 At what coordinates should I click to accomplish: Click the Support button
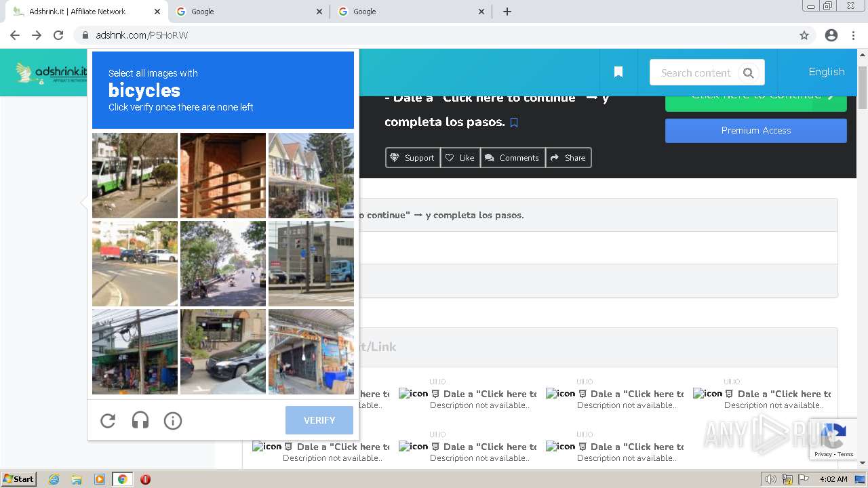click(x=412, y=158)
